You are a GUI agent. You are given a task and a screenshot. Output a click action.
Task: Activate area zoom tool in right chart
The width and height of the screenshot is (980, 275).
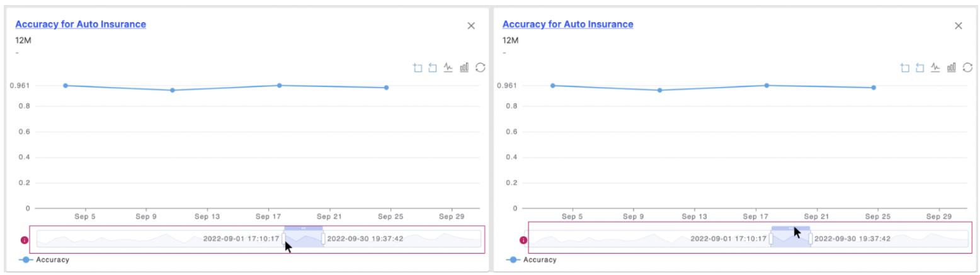[904, 67]
